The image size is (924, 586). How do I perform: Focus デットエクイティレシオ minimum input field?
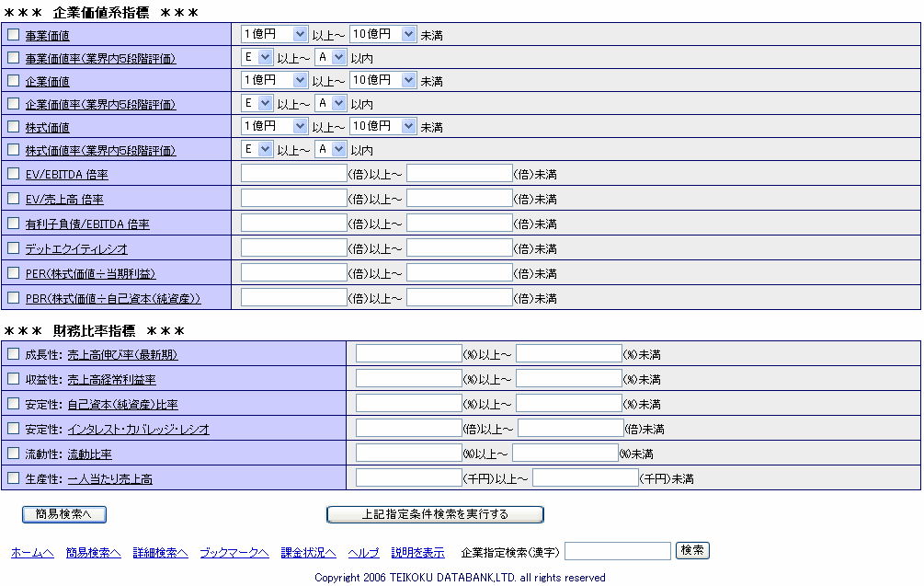pos(294,247)
